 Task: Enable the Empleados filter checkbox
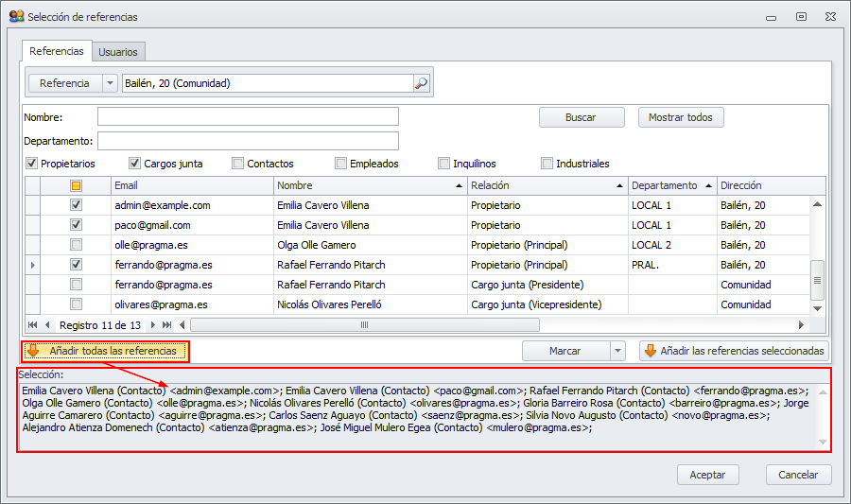[x=340, y=164]
